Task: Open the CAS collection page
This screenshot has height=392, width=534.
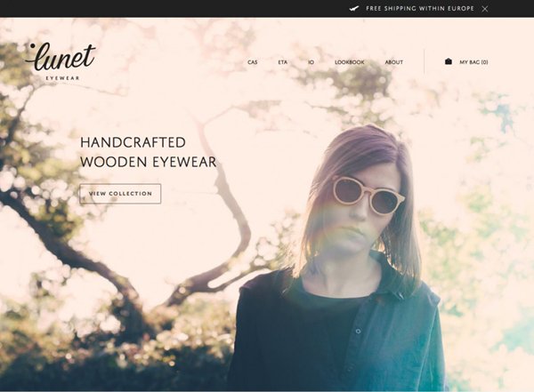Action: (253, 62)
